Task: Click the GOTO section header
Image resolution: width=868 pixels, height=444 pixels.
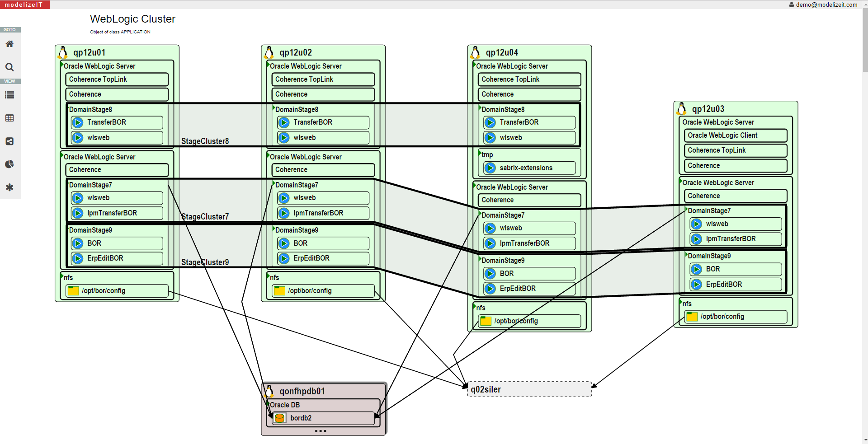Action: [x=10, y=29]
